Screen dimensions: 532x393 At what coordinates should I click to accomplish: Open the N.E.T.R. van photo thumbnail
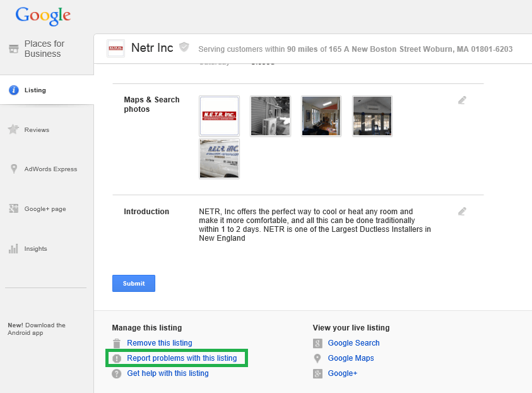click(x=219, y=159)
